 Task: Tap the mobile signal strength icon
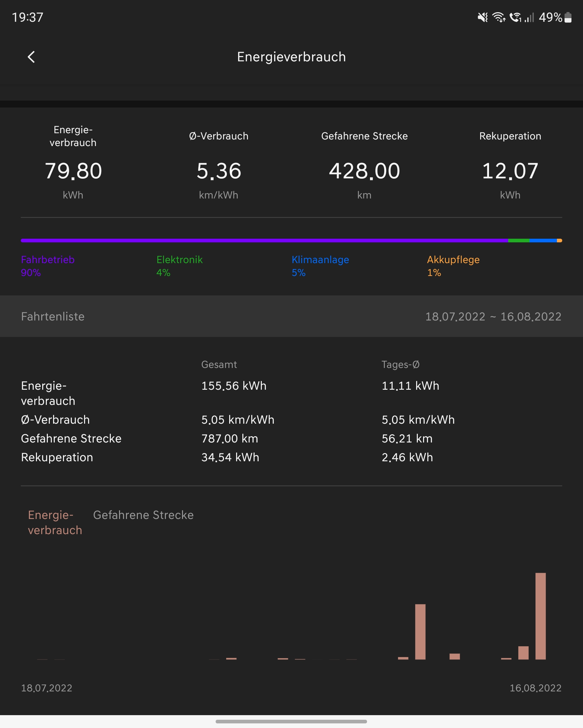pos(529,17)
